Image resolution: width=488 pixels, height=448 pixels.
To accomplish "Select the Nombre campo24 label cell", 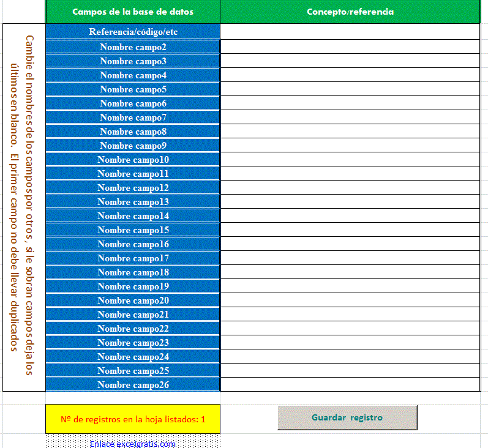I will coord(133,356).
